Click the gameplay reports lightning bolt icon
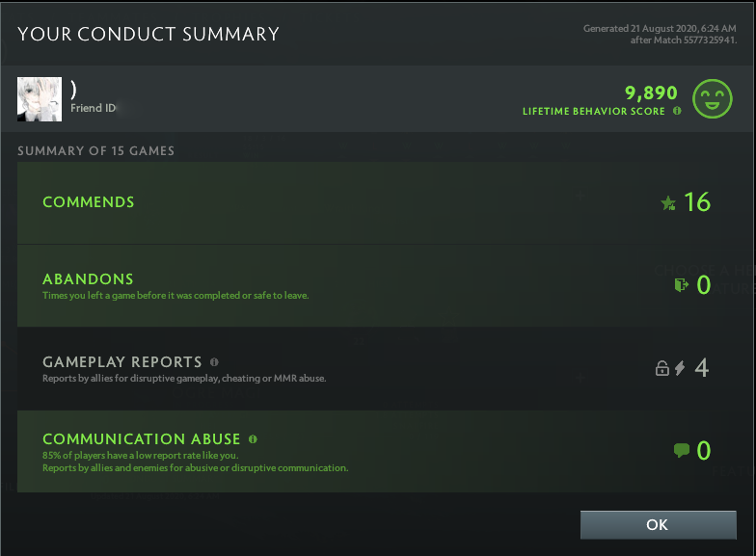Image resolution: width=756 pixels, height=556 pixels. click(x=680, y=368)
